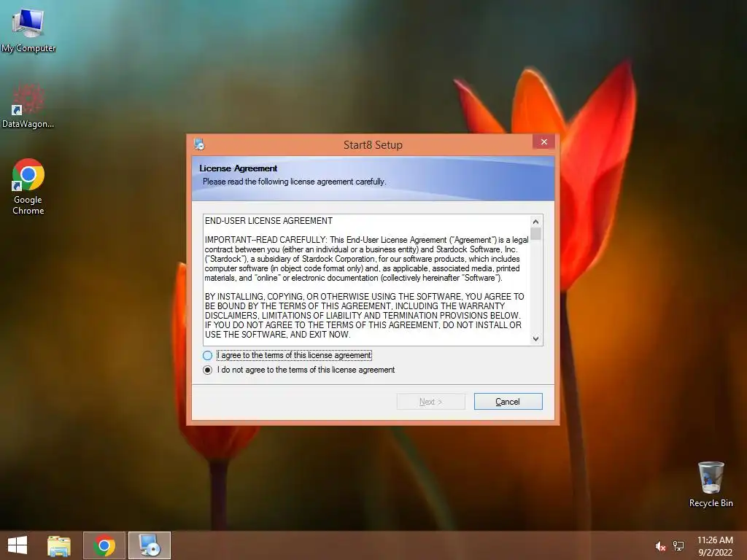Switch to Chrome in the taskbar
The image size is (747, 560).
(x=104, y=545)
